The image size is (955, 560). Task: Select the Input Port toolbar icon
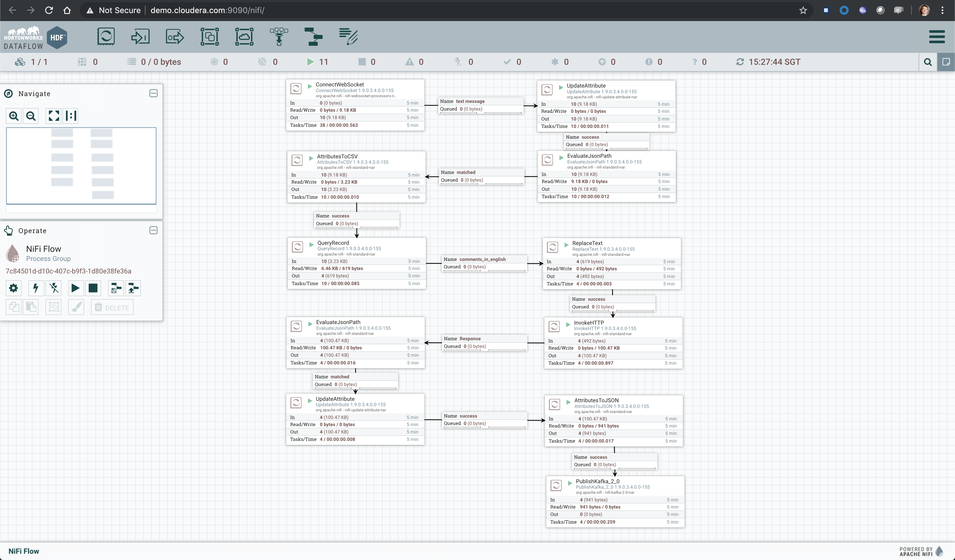point(140,37)
